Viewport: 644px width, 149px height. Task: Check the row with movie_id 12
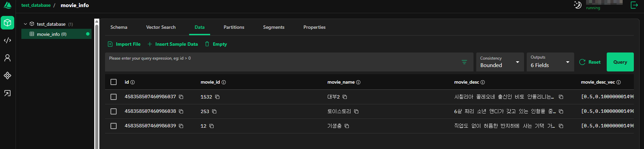tap(114, 126)
